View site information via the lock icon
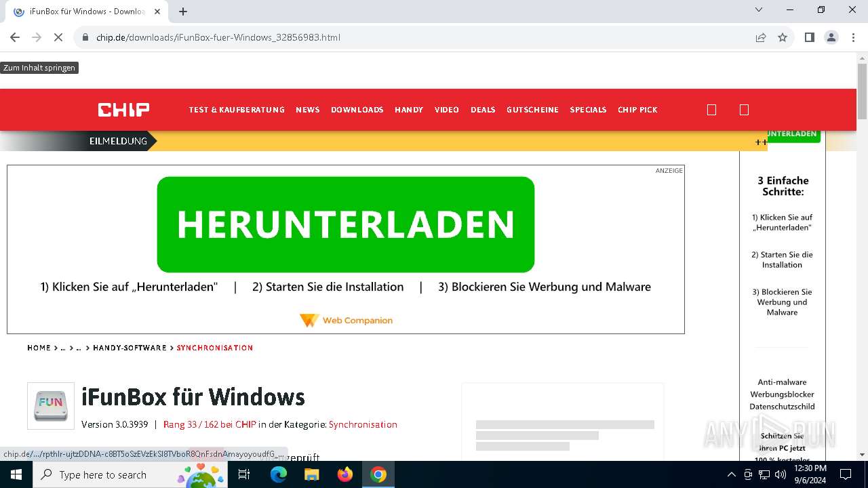Viewport: 868px width, 488px height. click(x=85, y=37)
